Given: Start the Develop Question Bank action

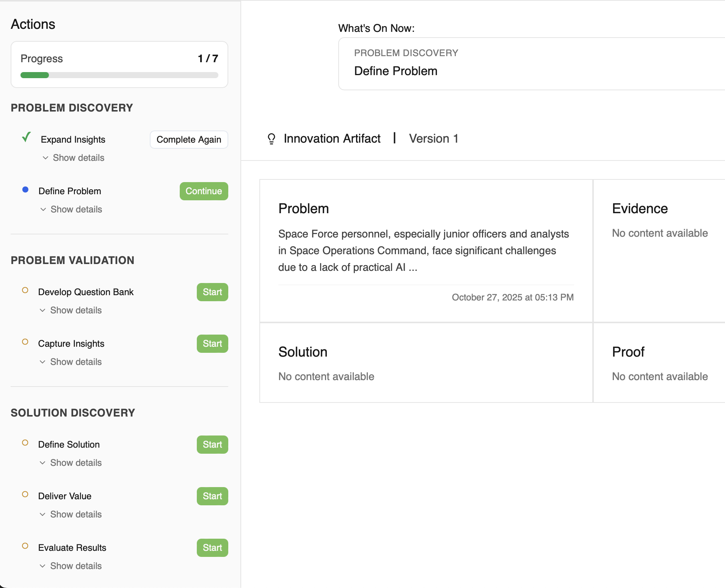Looking at the screenshot, I should [x=212, y=292].
